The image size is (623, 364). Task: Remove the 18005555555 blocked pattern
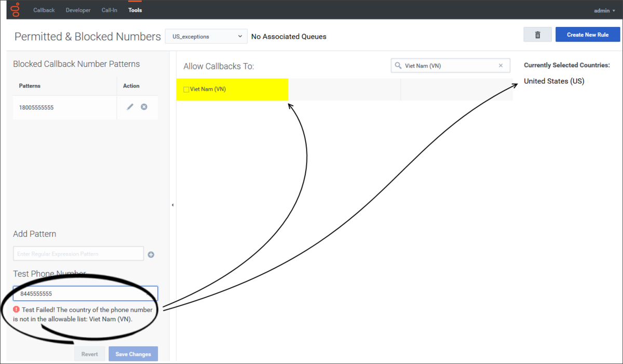point(144,107)
